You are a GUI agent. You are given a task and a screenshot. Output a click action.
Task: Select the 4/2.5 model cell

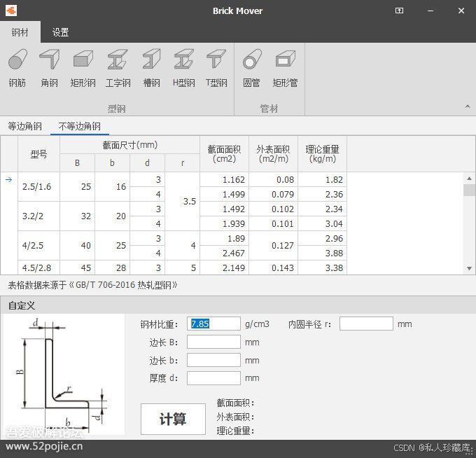tap(39, 245)
